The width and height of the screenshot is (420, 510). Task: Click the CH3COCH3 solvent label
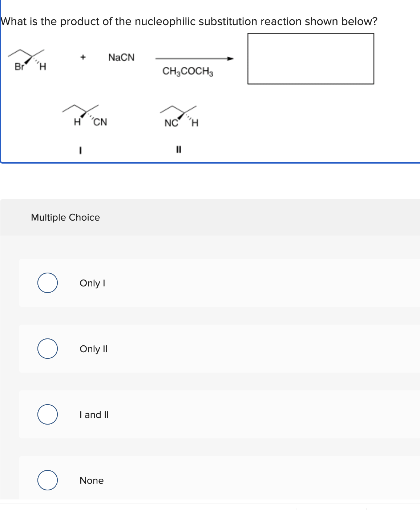click(x=188, y=71)
